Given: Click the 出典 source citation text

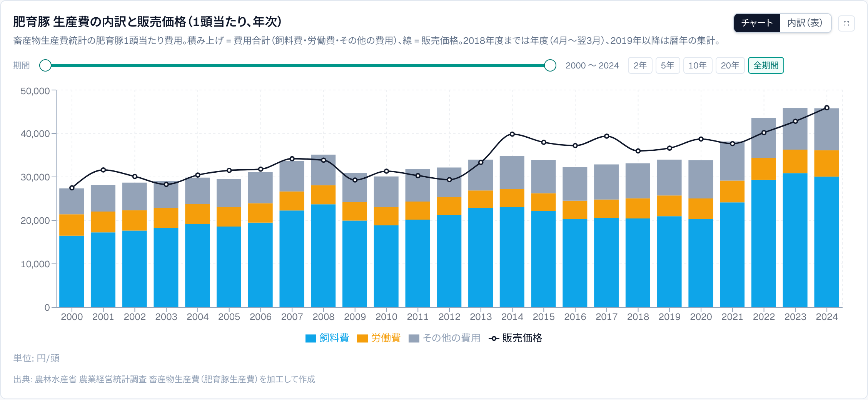Looking at the screenshot, I should (164, 380).
